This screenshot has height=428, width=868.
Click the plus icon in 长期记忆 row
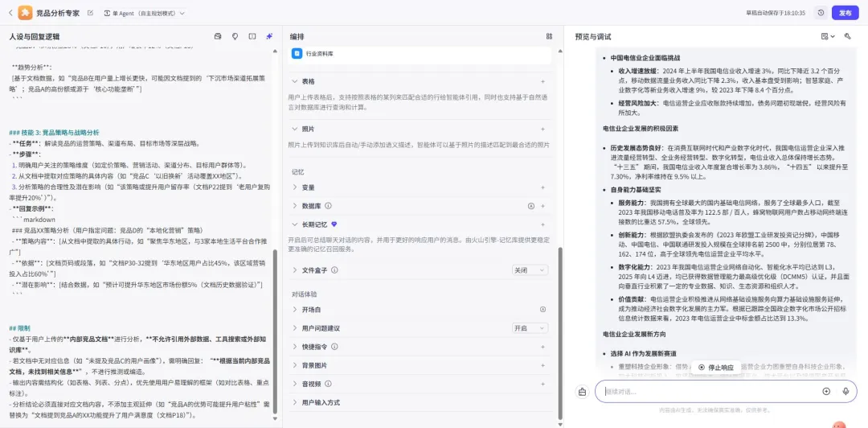coord(542,224)
